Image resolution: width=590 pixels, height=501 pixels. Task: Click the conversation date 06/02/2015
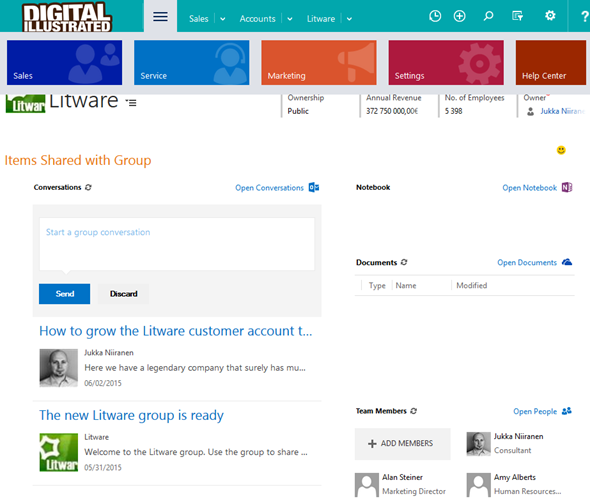click(x=103, y=383)
